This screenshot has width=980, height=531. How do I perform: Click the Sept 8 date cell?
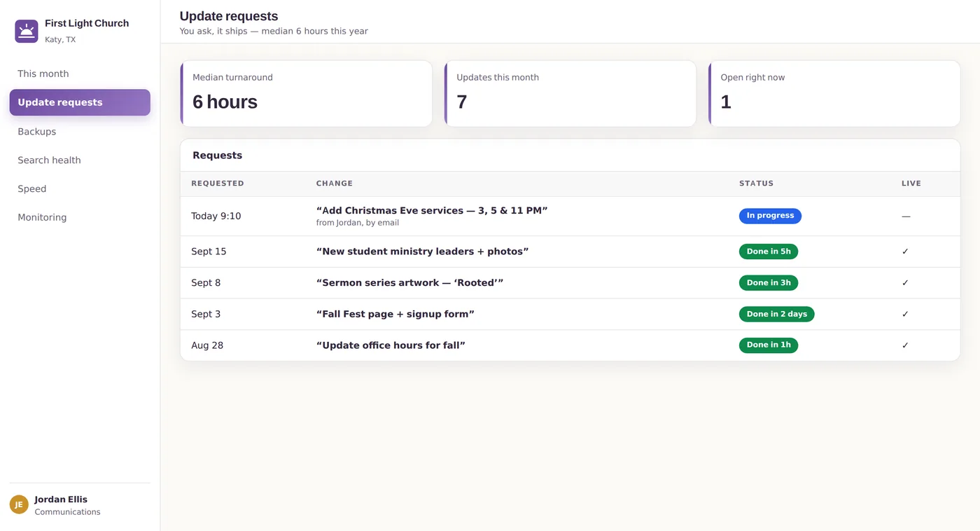[206, 283]
